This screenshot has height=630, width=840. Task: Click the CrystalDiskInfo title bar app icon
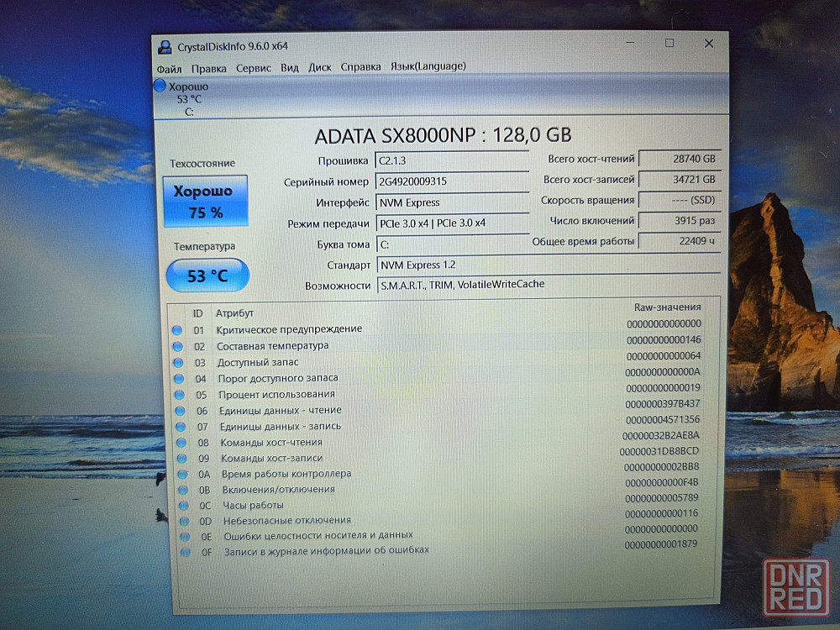pyautogui.click(x=165, y=47)
